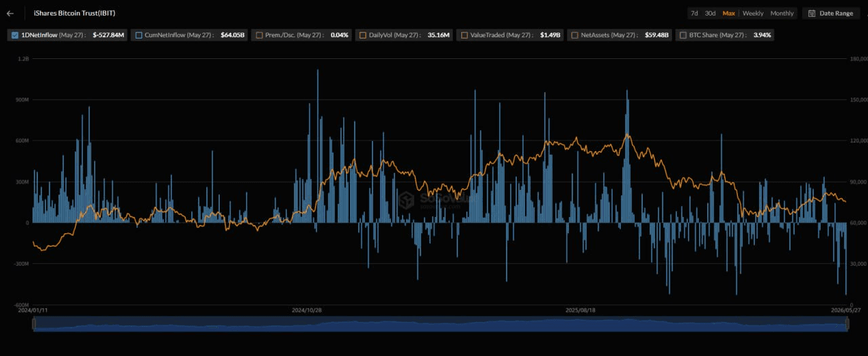
Task: Click the right handle of range slider
Action: click(x=848, y=325)
